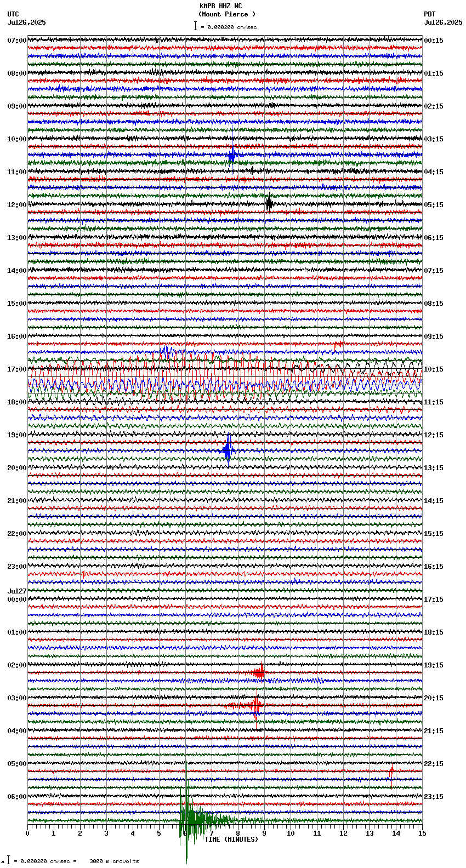Click the Jul27 date label on left axis
Viewport: 466px width, 868px height.
coord(17,591)
